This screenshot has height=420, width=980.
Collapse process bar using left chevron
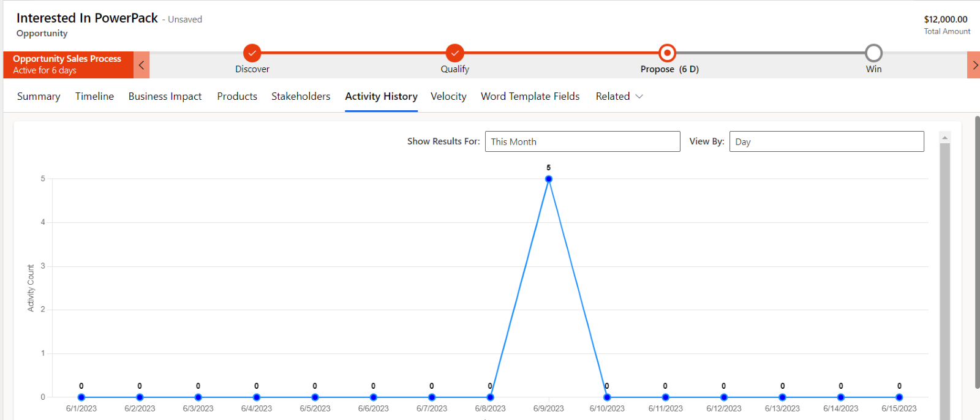coord(141,65)
